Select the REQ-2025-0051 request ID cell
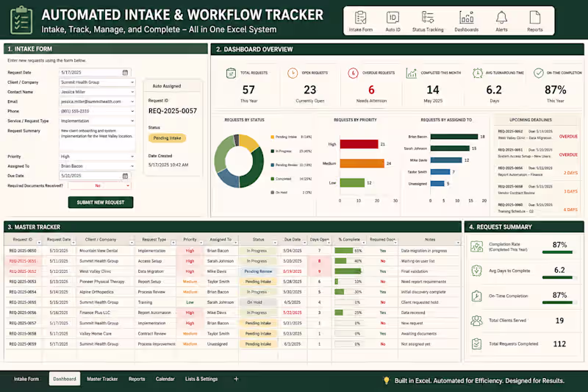The width and height of the screenshot is (588, 392). pyautogui.click(x=23, y=261)
